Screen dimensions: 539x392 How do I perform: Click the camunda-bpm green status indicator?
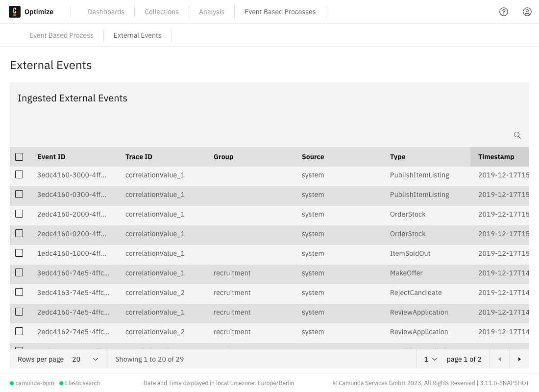(12, 383)
